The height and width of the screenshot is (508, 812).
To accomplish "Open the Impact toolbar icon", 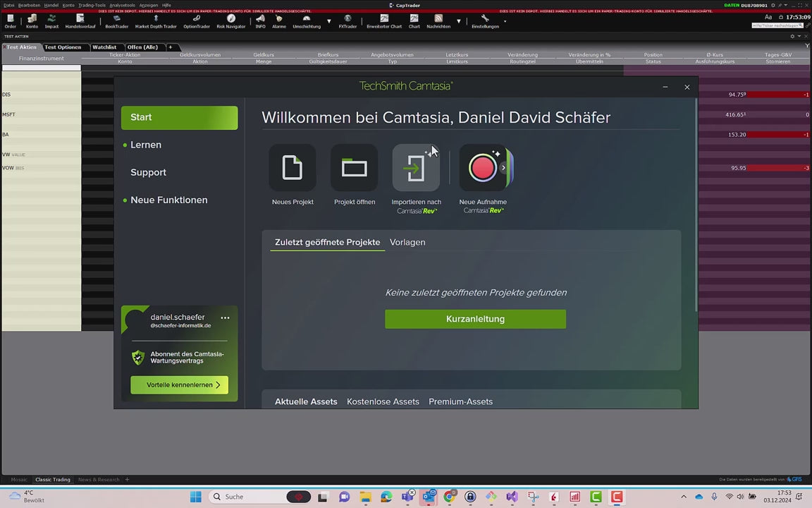I will coord(51,21).
